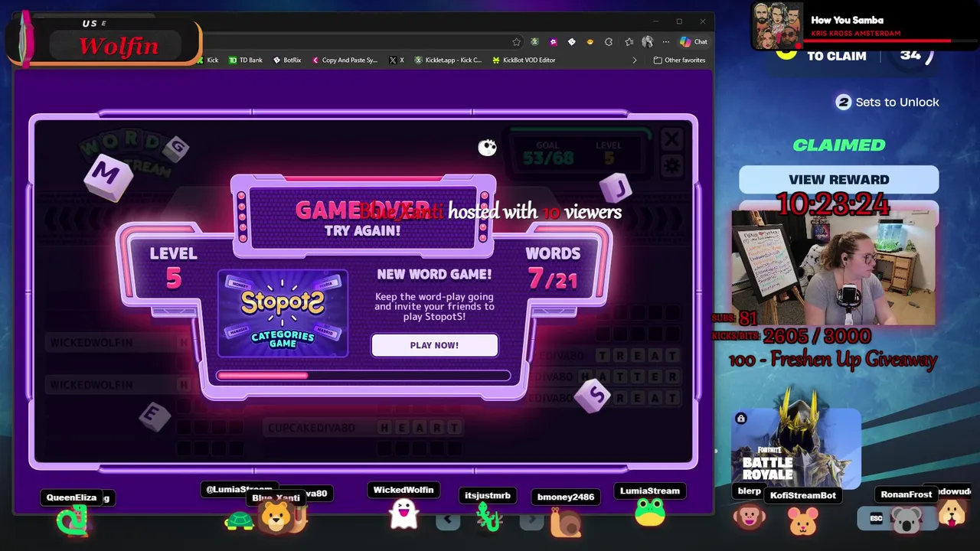980x551 pixels.
Task: Add page to favorites with star icon
Action: pos(517,41)
